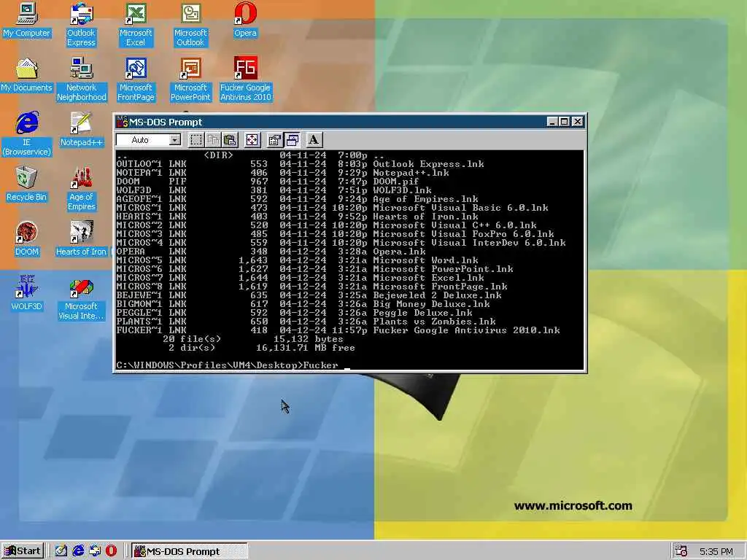Click the Mark tool in MS-DOS toolbar
Image resolution: width=747 pixels, height=560 pixels.
point(196,140)
